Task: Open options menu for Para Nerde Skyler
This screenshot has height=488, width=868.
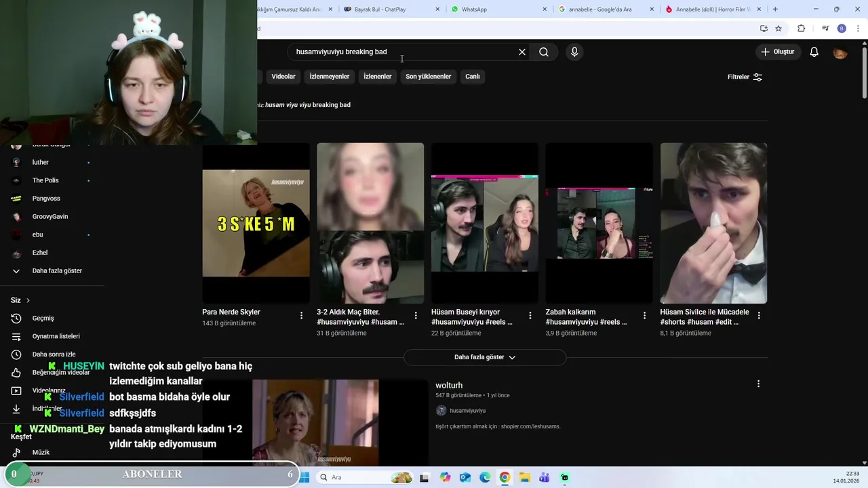Action: pos(301,315)
